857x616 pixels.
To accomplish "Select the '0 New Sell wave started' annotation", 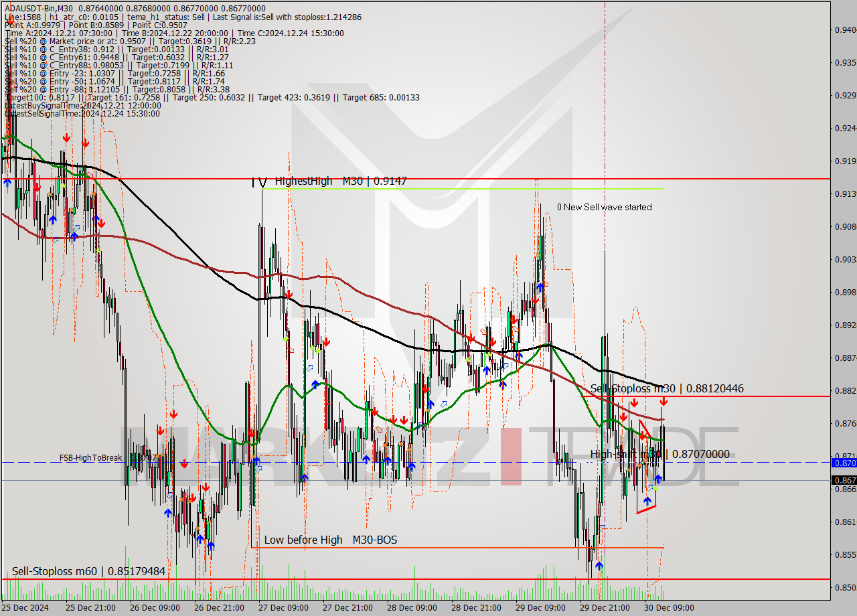I will 604,207.
